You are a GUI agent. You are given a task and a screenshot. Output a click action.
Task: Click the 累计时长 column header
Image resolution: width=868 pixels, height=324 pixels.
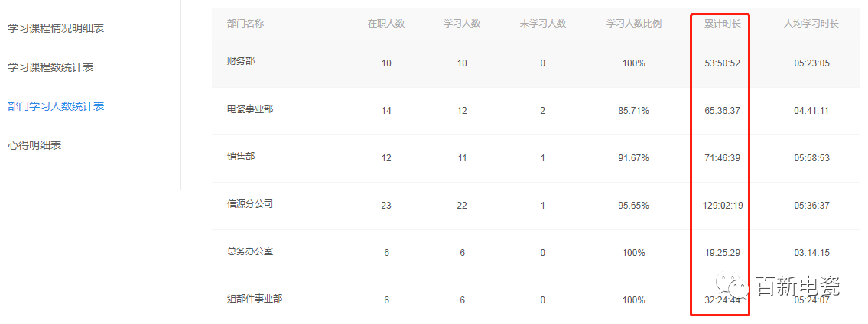pos(723,24)
